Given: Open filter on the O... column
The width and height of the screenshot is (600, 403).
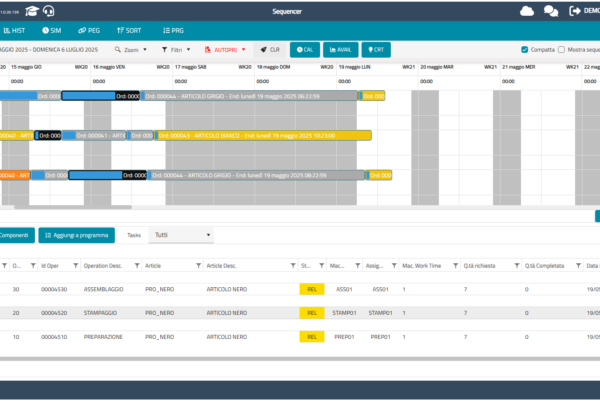Looking at the screenshot, I should [x=33, y=266].
